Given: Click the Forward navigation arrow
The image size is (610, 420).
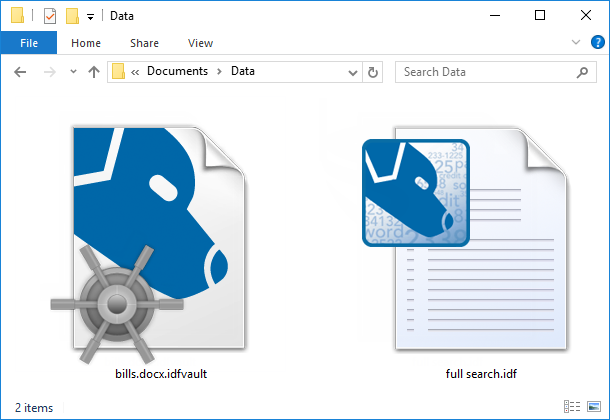Looking at the screenshot, I should [48, 72].
